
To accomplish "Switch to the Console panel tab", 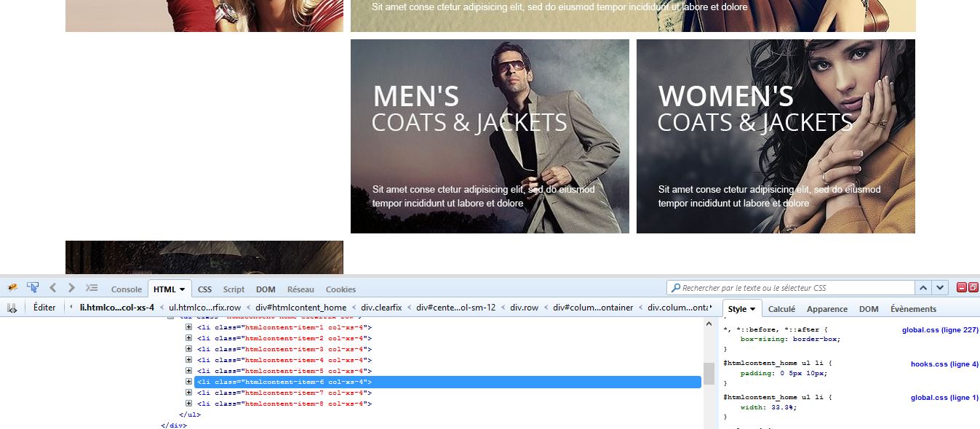I will (x=127, y=289).
